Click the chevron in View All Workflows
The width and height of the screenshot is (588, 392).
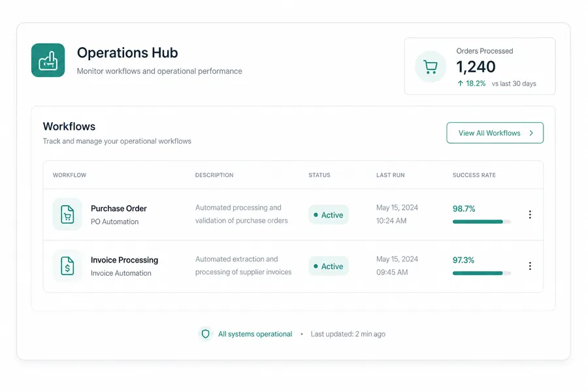[531, 133]
